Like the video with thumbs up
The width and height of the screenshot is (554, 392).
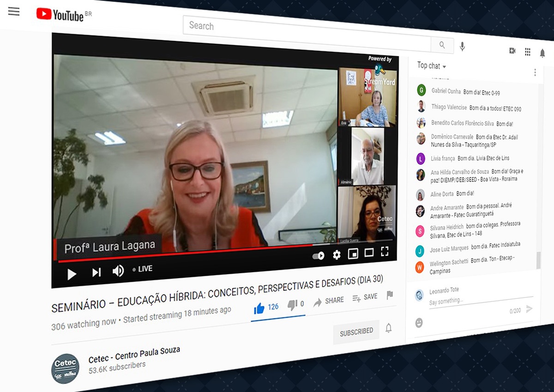click(259, 309)
